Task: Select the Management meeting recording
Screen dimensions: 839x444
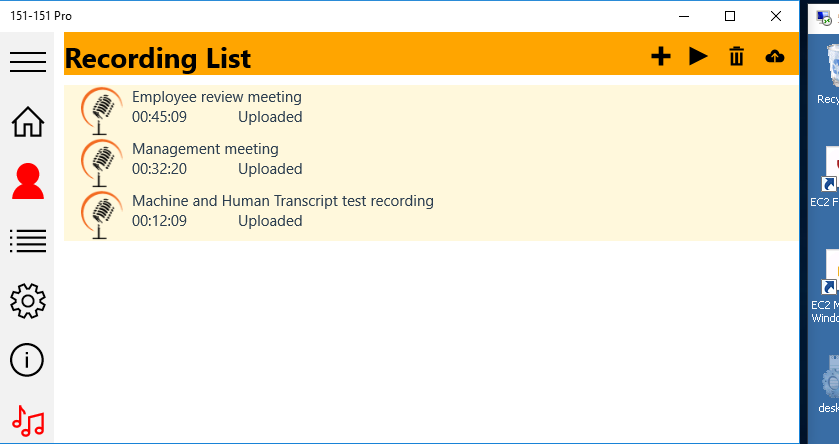Action: [205, 149]
